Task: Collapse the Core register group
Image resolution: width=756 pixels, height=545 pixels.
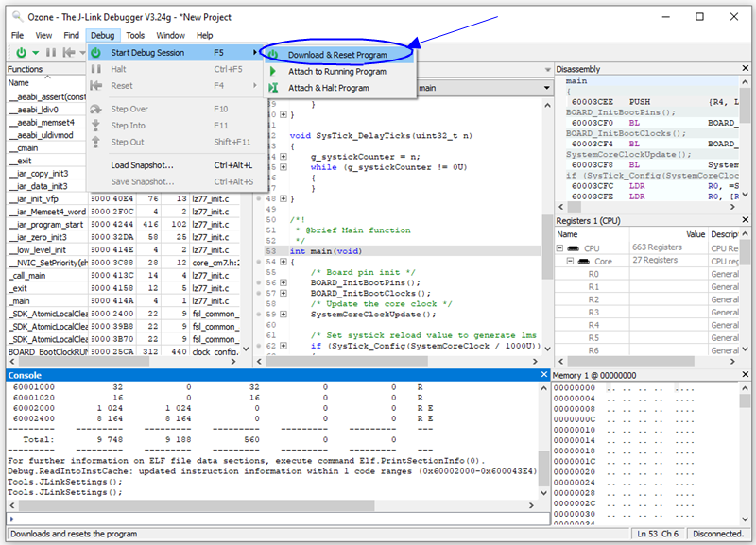Action: pyautogui.click(x=570, y=261)
